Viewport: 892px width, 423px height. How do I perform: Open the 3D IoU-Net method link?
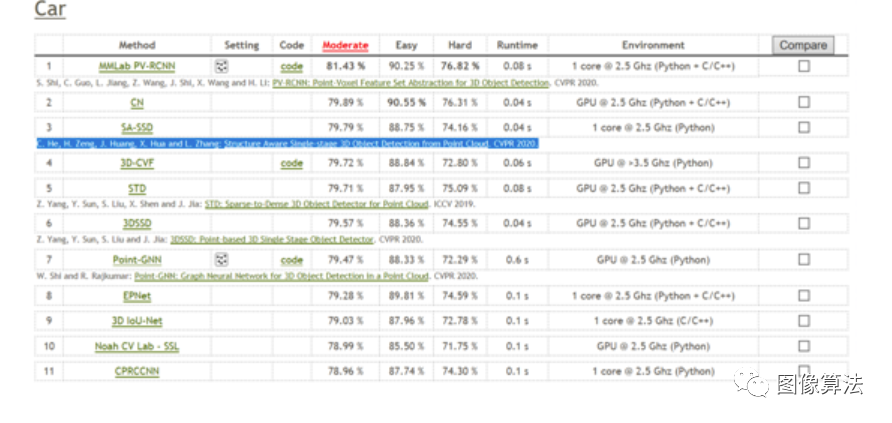[x=137, y=321]
